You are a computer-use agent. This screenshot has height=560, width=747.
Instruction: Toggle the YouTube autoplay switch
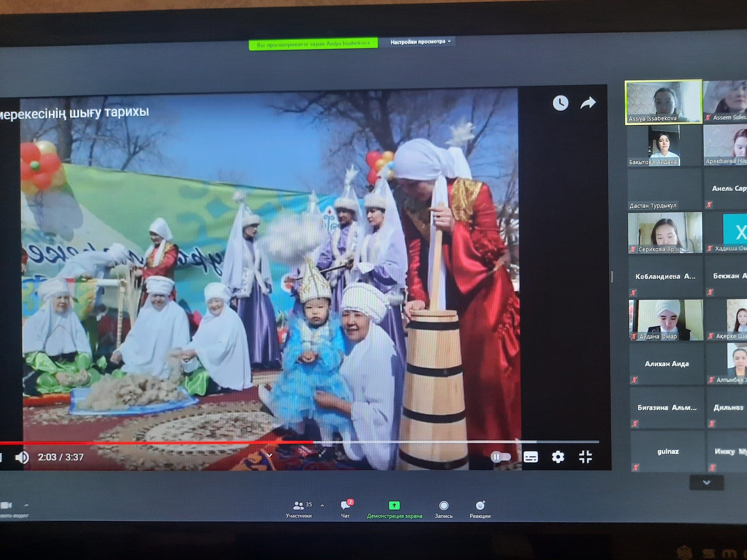[x=500, y=457]
